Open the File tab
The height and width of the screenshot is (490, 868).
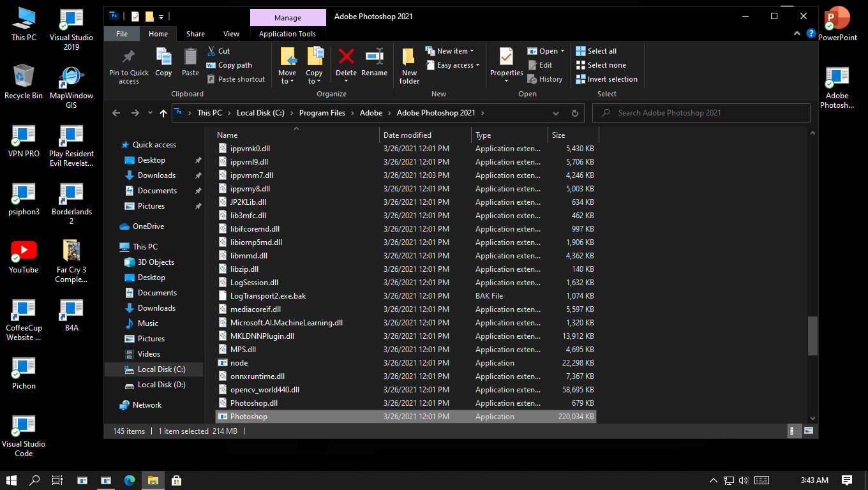[122, 34]
